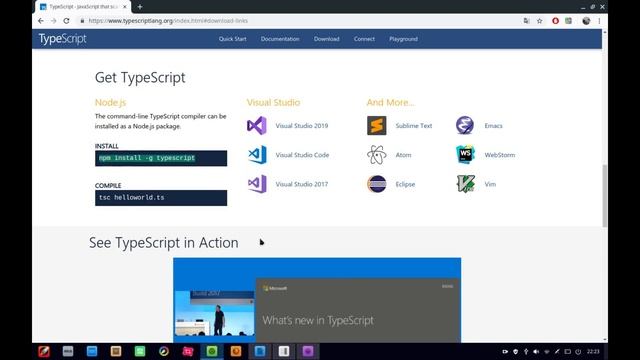Click the 'See TypeScript in Action' heading
The height and width of the screenshot is (360, 640).
(x=164, y=243)
